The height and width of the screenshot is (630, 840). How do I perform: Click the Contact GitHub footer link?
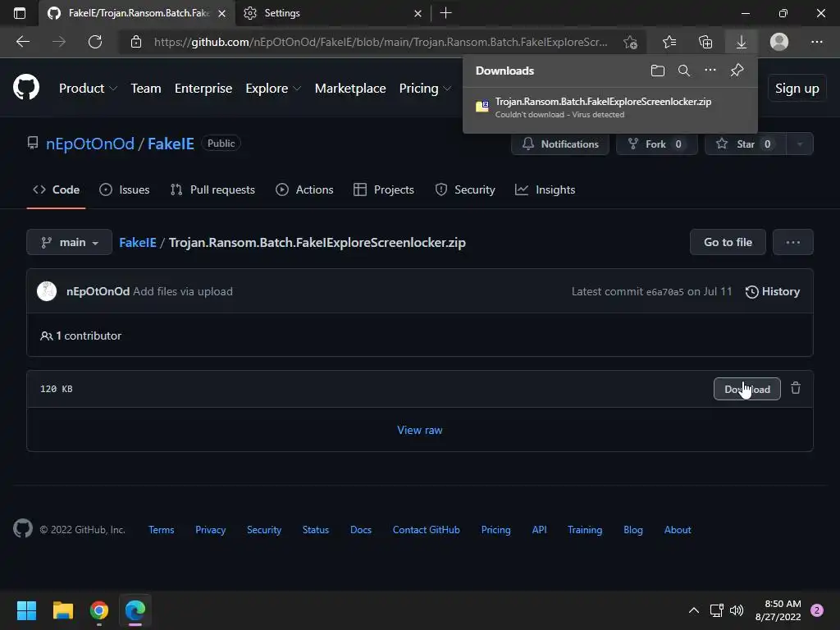(426, 530)
